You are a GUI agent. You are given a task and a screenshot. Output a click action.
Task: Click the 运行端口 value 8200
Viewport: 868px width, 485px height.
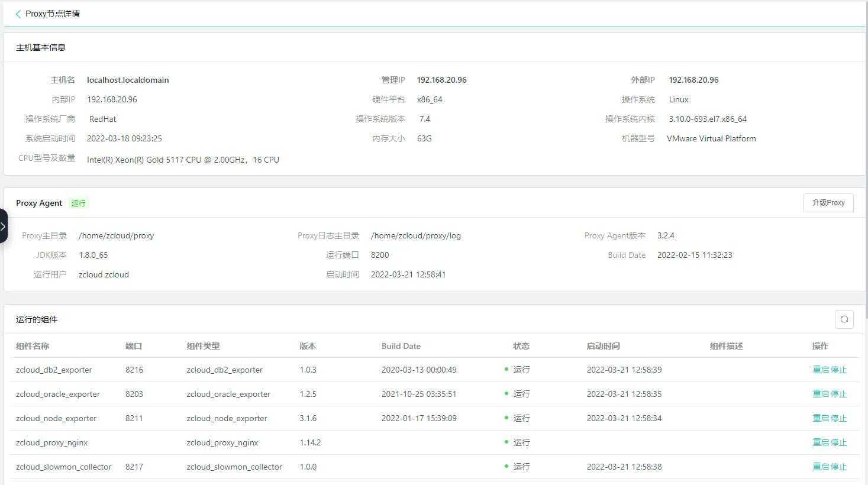click(380, 255)
